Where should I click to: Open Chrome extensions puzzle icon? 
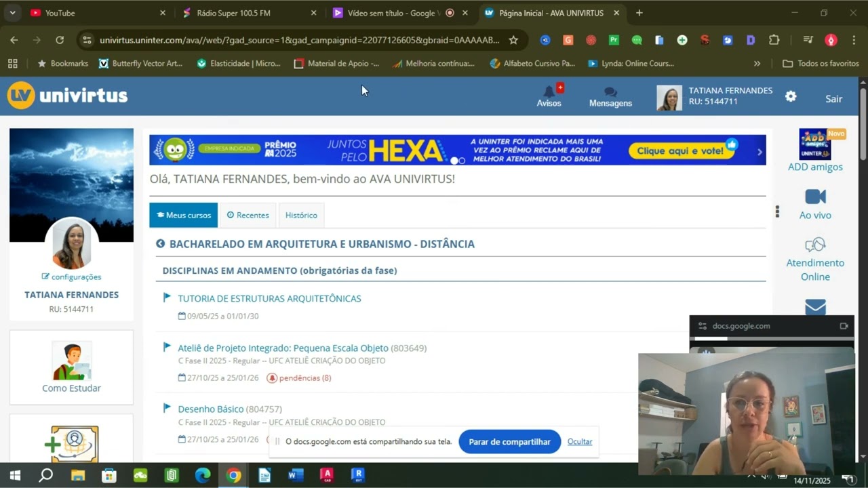pyautogui.click(x=774, y=40)
